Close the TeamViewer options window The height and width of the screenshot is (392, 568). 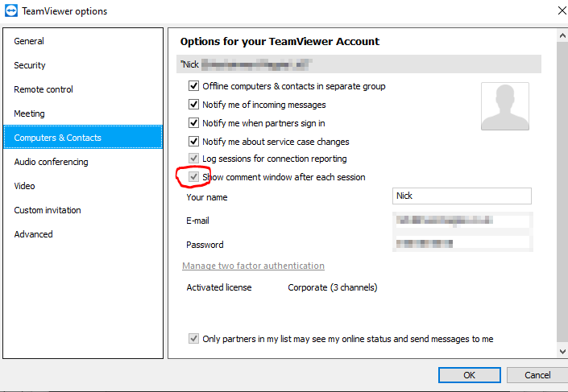tap(562, 10)
